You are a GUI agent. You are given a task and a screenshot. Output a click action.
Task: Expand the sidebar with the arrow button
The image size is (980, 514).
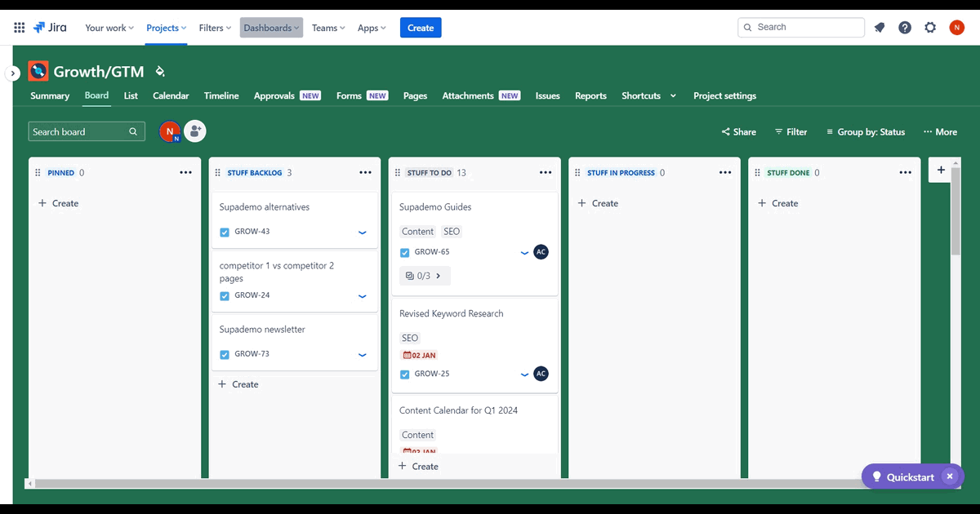pos(12,73)
